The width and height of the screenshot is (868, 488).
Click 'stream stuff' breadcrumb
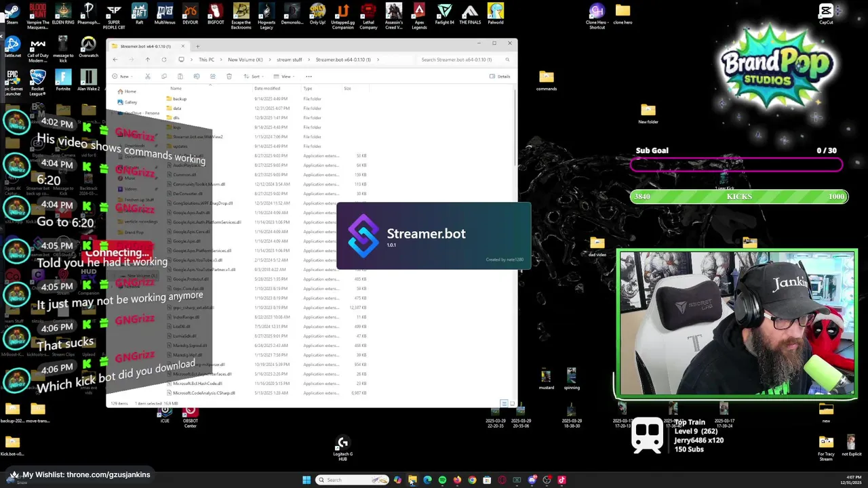click(x=289, y=60)
